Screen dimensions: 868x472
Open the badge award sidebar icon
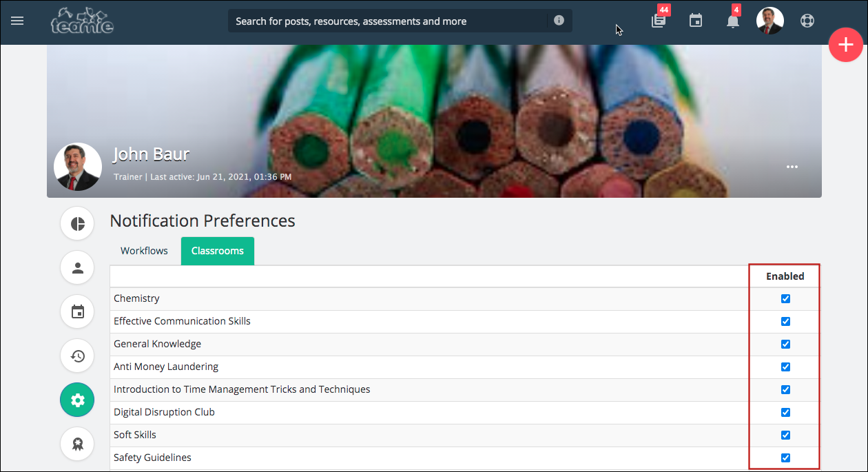pos(77,444)
